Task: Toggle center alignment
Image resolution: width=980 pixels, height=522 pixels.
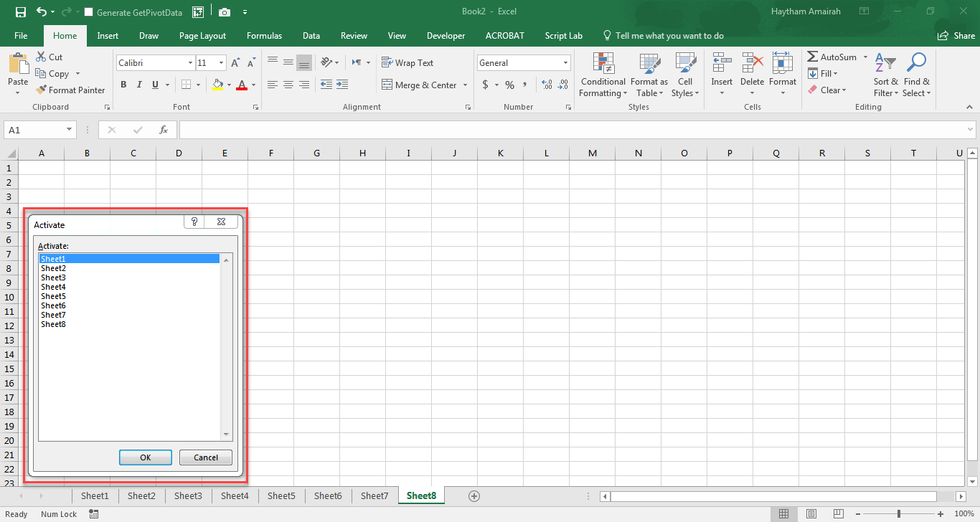Action: pyautogui.click(x=288, y=84)
